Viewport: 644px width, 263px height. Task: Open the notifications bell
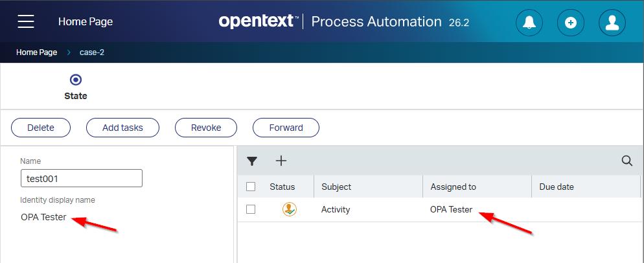pos(529,23)
